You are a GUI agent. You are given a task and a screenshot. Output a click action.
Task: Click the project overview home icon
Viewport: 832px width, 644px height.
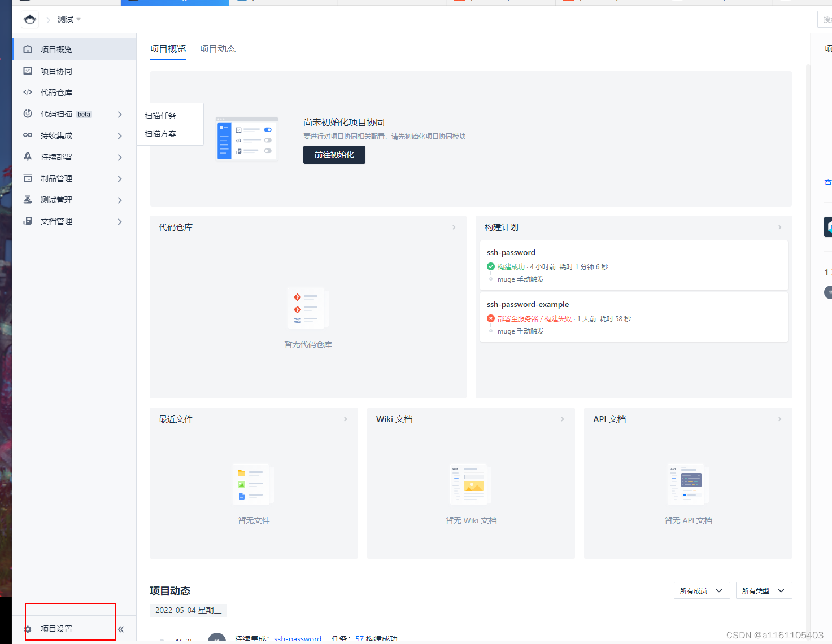[x=28, y=49]
